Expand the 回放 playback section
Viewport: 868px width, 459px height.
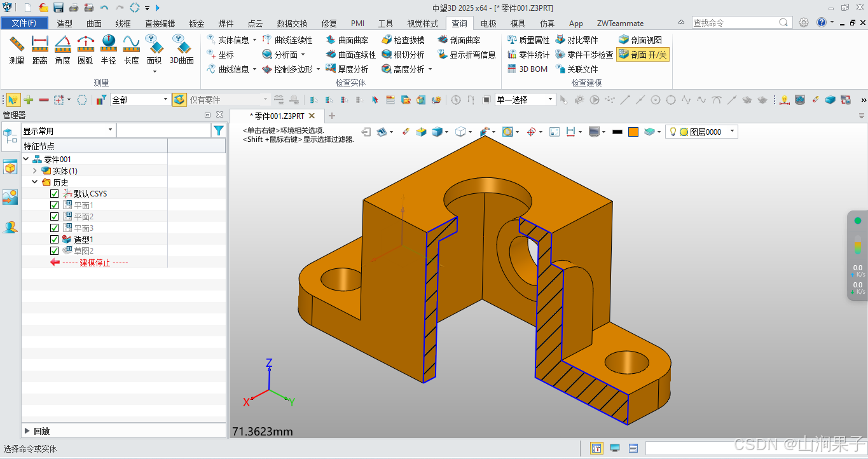(x=27, y=431)
